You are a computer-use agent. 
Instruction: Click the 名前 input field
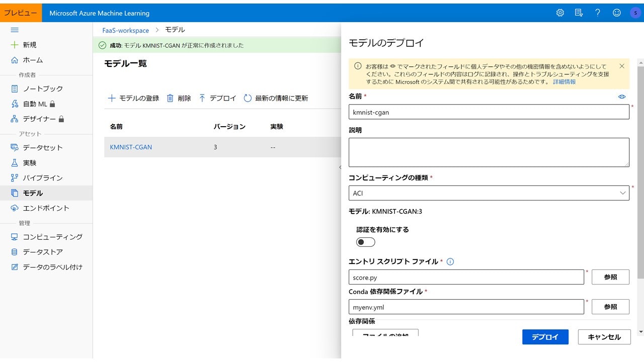(489, 112)
